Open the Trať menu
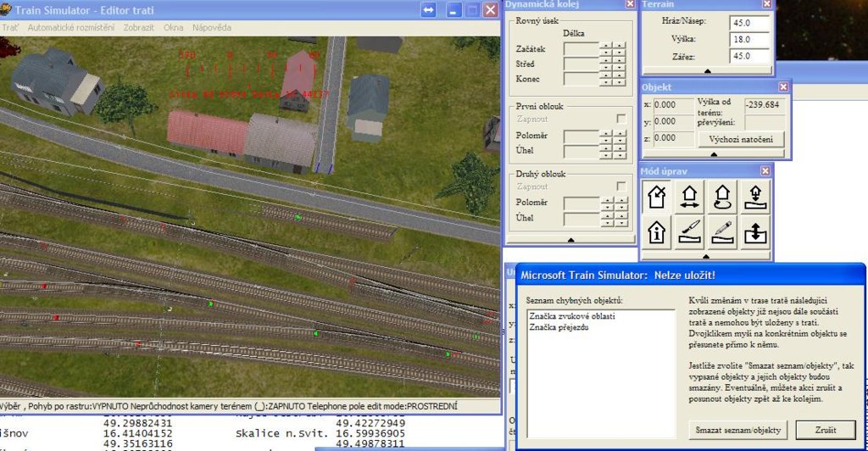Image resolution: width=868 pixels, height=451 pixels. [x=9, y=27]
